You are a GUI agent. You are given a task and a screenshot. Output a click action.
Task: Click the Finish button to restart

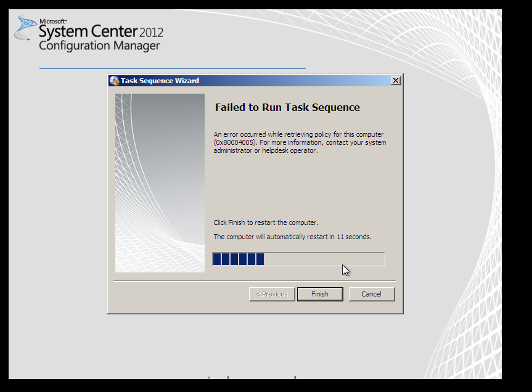tap(320, 294)
